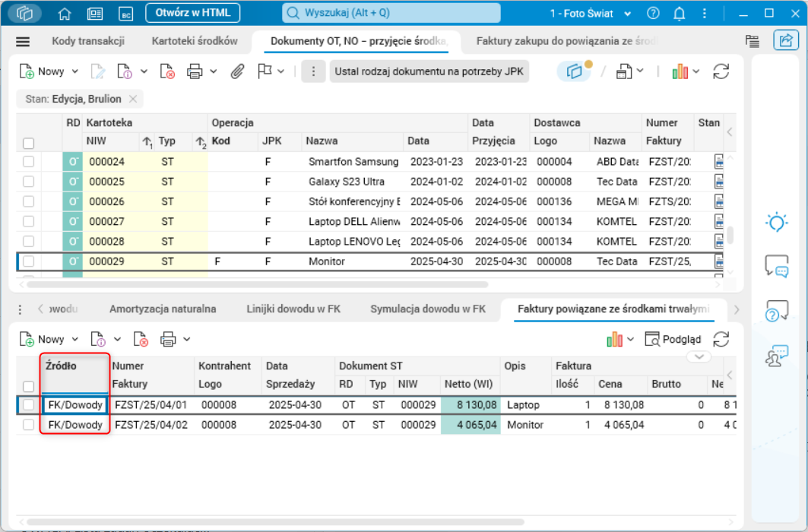Click the printer icon in upper toolbar
Viewport: 808px width, 532px height.
pyautogui.click(x=195, y=71)
